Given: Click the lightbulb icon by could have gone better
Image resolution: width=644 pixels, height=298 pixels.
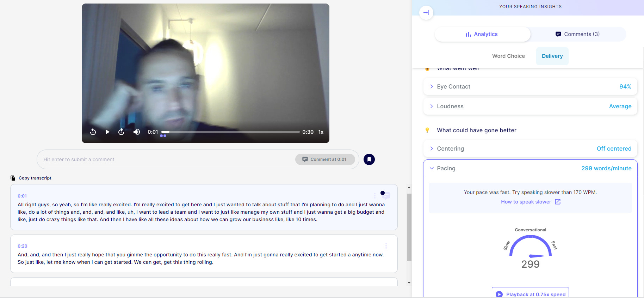Looking at the screenshot, I should coord(427,130).
